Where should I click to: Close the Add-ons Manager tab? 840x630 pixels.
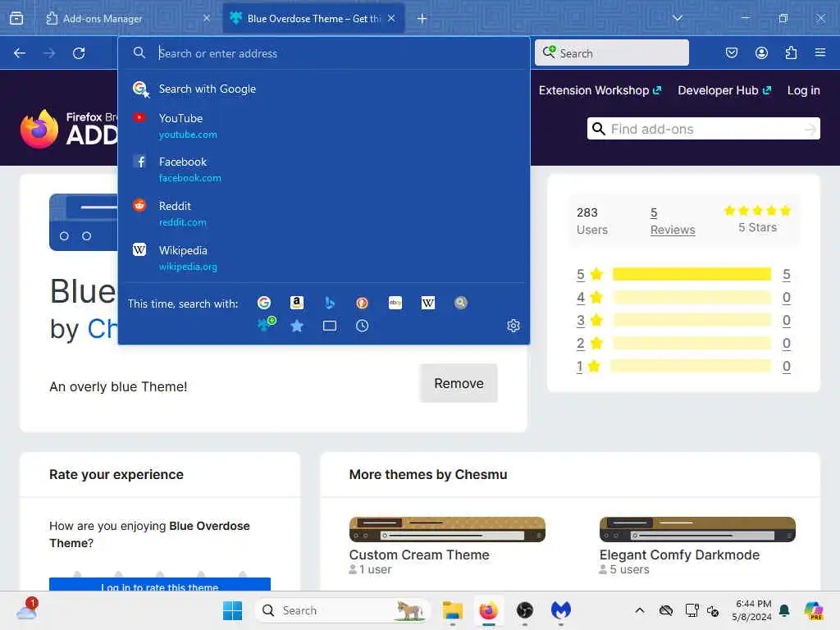206,18
